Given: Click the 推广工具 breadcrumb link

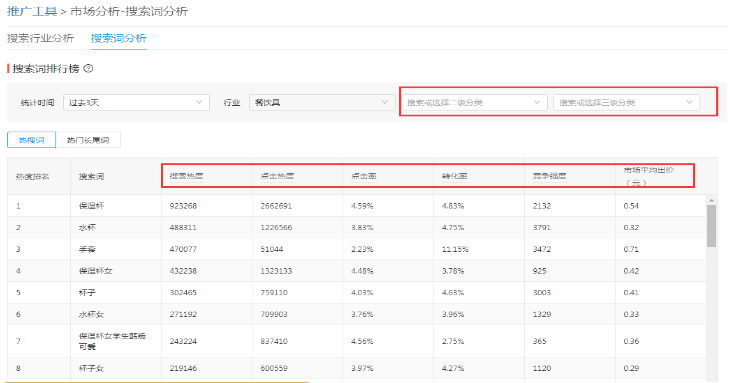Looking at the screenshot, I should pos(32,11).
